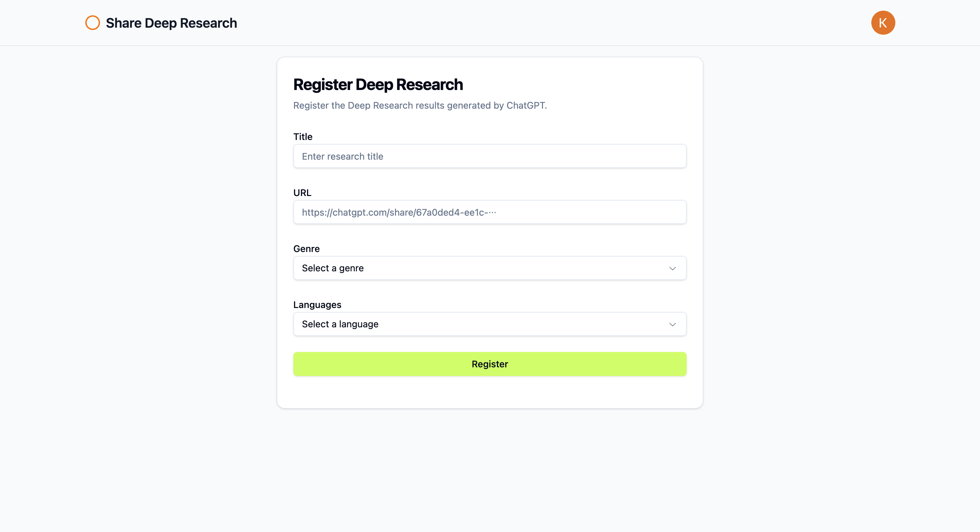The width and height of the screenshot is (980, 532).
Task: Click empty card area below Register button
Action: point(490,392)
